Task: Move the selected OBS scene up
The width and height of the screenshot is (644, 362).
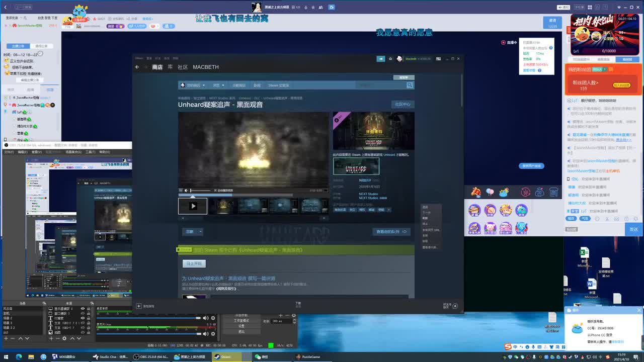Action: coord(21,338)
